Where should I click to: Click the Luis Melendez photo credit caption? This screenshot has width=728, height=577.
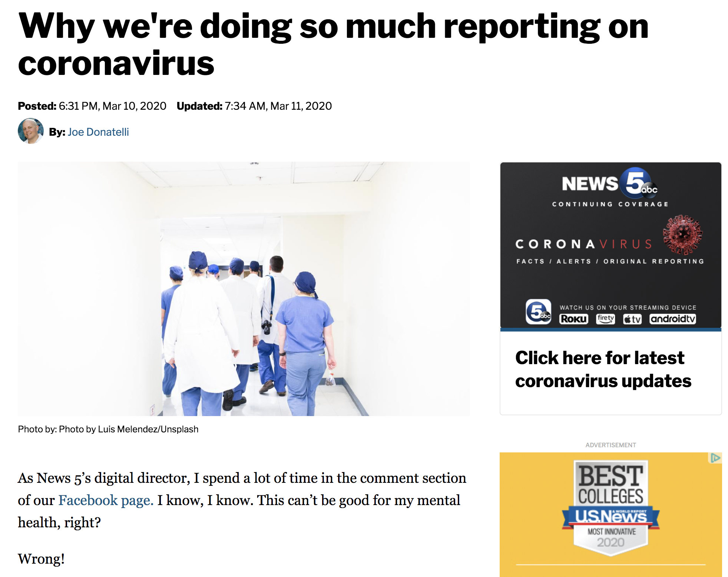pyautogui.click(x=108, y=429)
